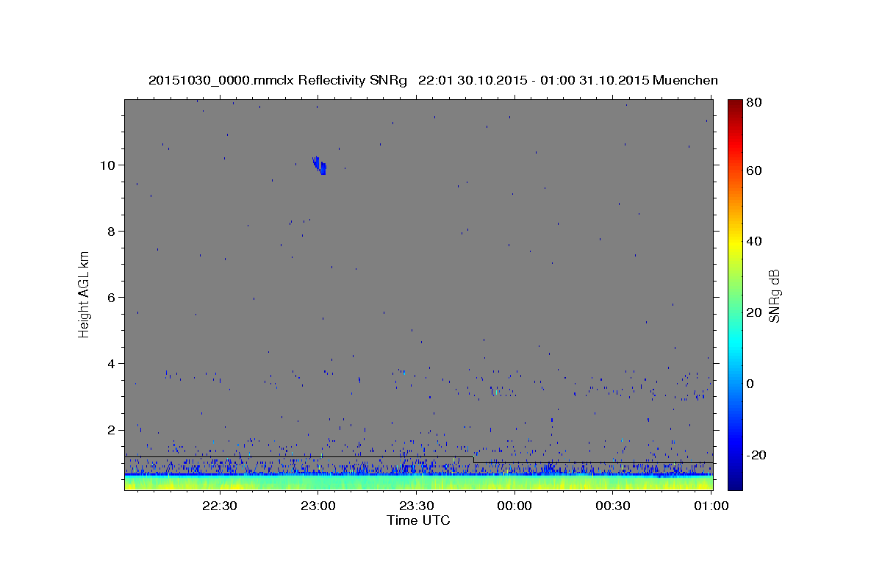882x588 pixels.
Task: Click the colorbar value 0
Action: 750,384
